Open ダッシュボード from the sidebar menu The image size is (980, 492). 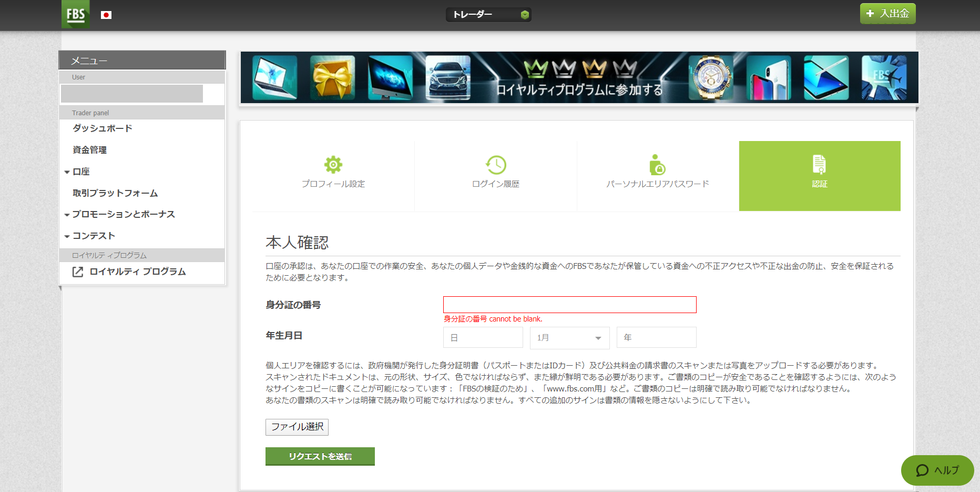tap(103, 128)
